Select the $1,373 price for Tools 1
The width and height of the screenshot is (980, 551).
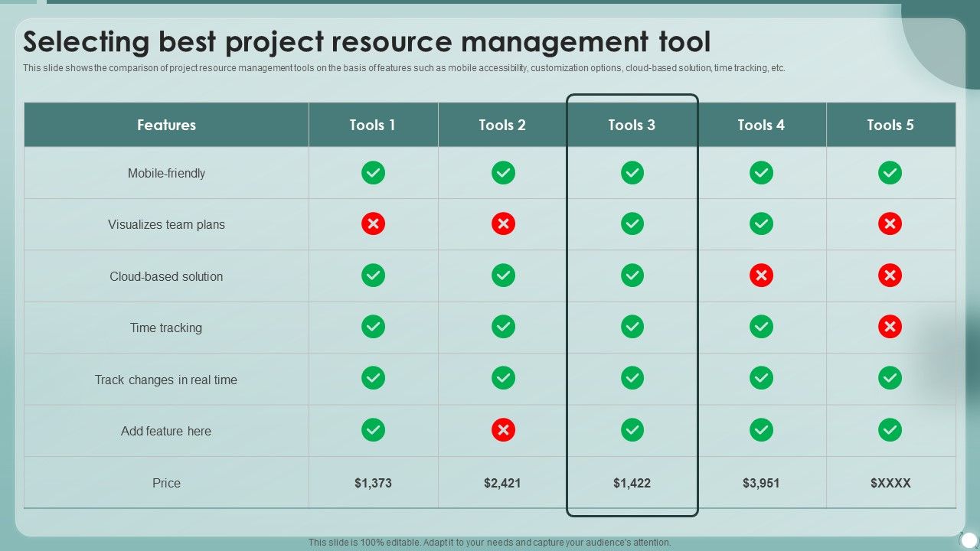pyautogui.click(x=373, y=483)
